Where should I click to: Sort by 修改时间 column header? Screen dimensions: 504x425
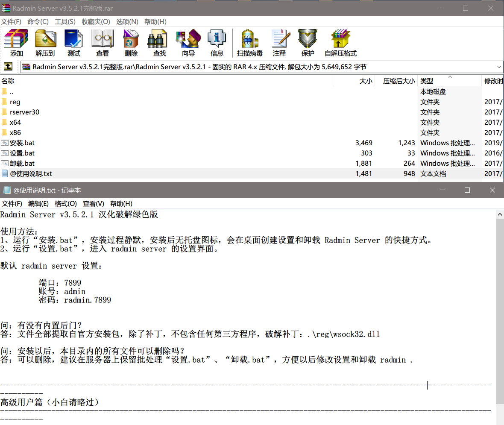coord(493,81)
